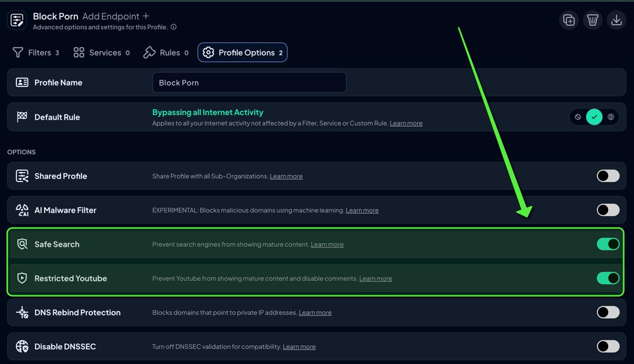
Task: Open the Services tab
Action: point(101,53)
